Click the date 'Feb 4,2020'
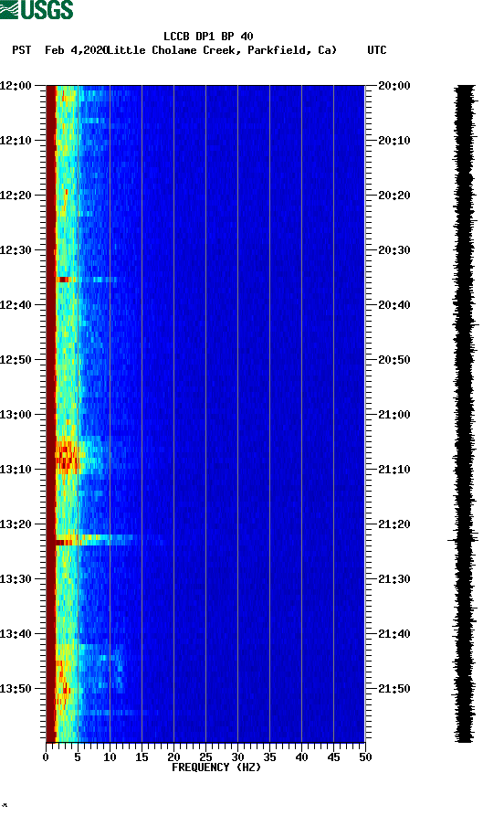This screenshot has width=504, height=815. [x=76, y=50]
